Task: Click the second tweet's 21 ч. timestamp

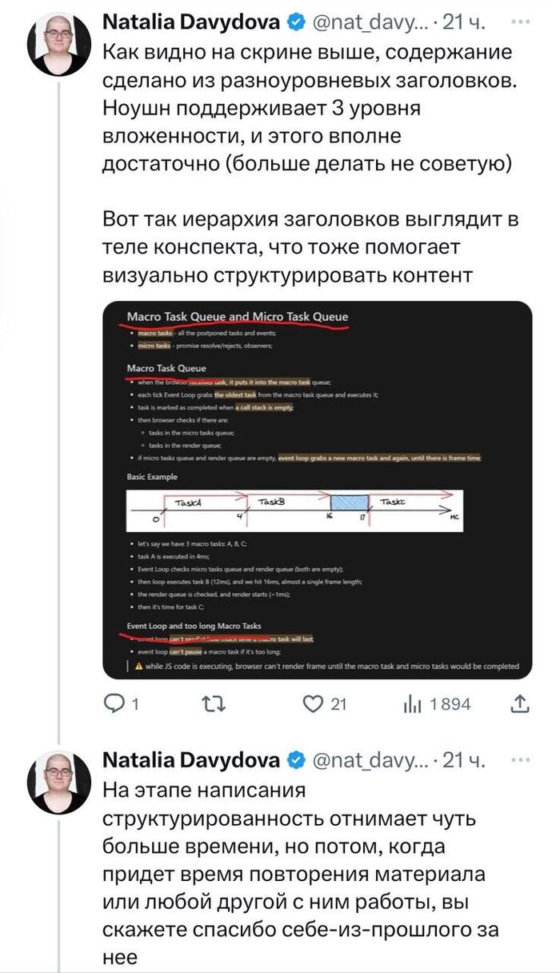Action: click(464, 759)
